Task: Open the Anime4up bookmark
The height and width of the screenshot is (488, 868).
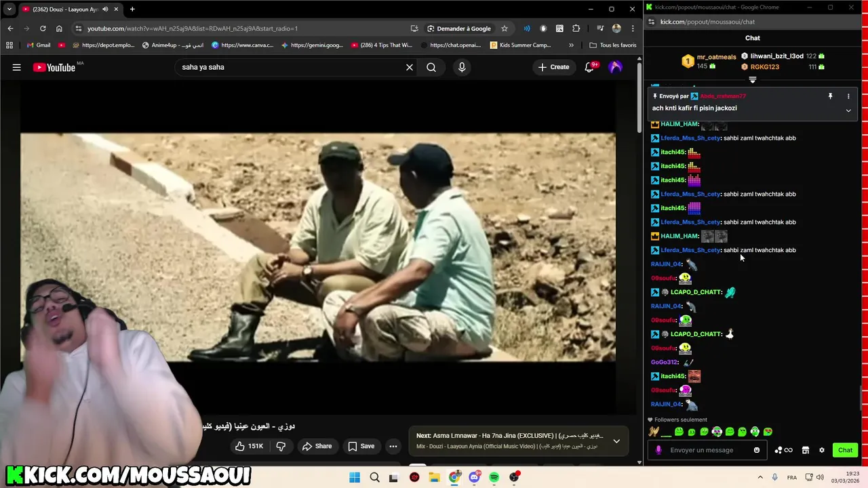Action: (172, 45)
